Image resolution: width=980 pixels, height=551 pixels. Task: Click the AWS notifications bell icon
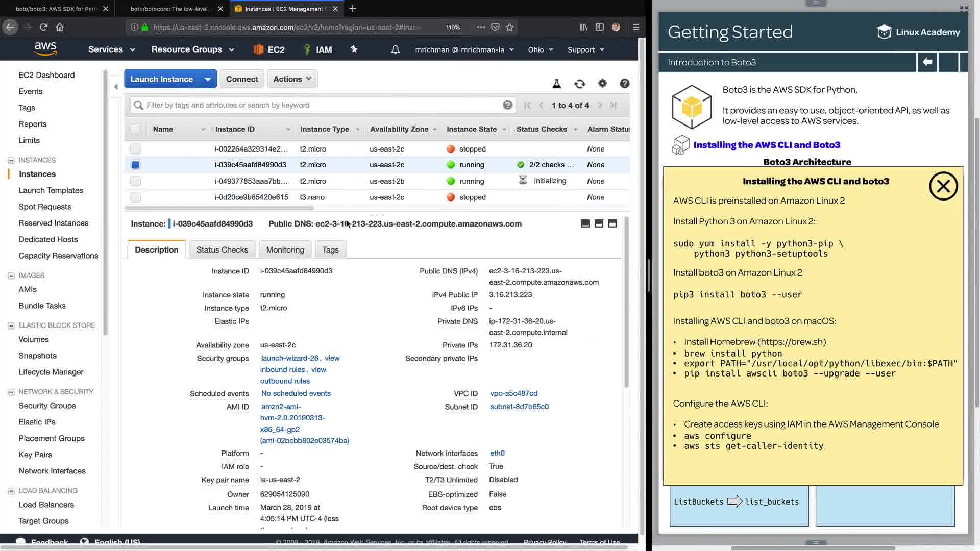395,49
